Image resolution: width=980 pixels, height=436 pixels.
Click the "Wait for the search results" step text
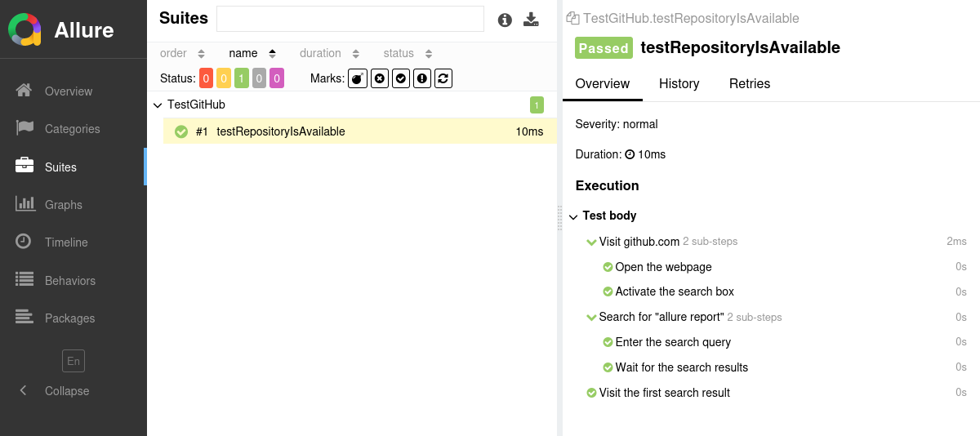682,367
